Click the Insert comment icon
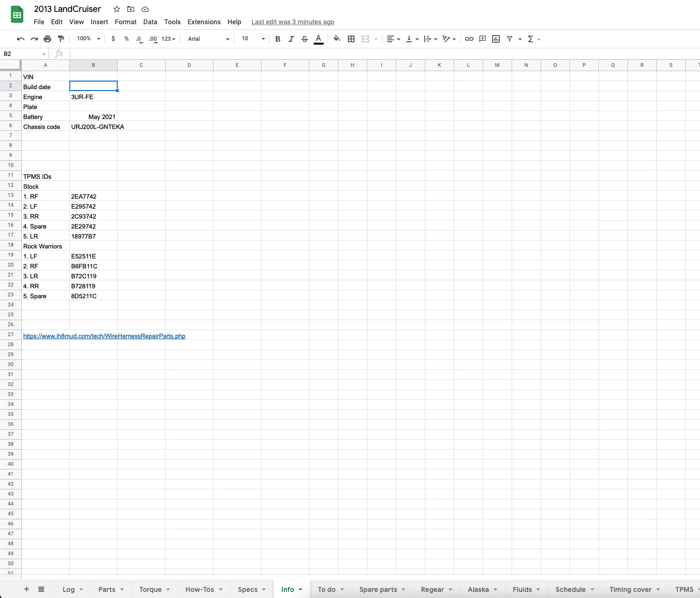 483,39
